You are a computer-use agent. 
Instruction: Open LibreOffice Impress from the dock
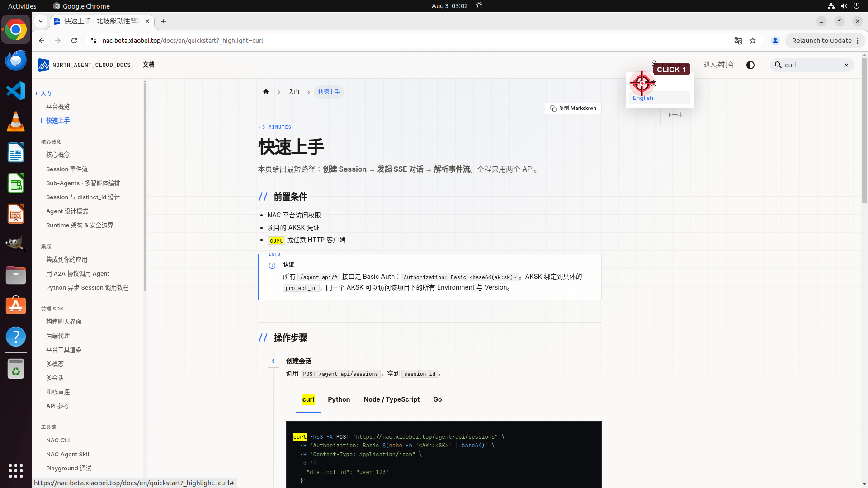[x=16, y=214]
